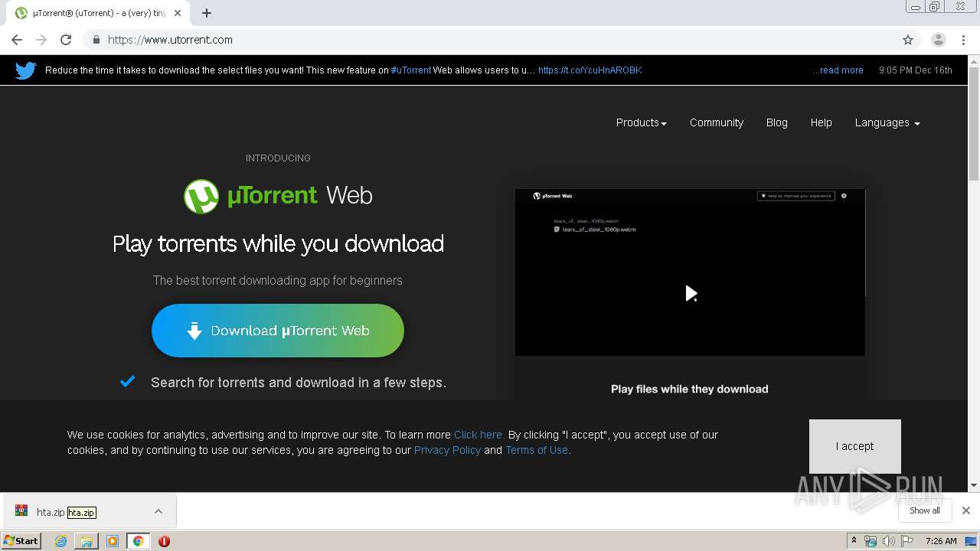This screenshot has width=980, height=551.
Task: Open the Terms of Use link
Action: (x=537, y=450)
